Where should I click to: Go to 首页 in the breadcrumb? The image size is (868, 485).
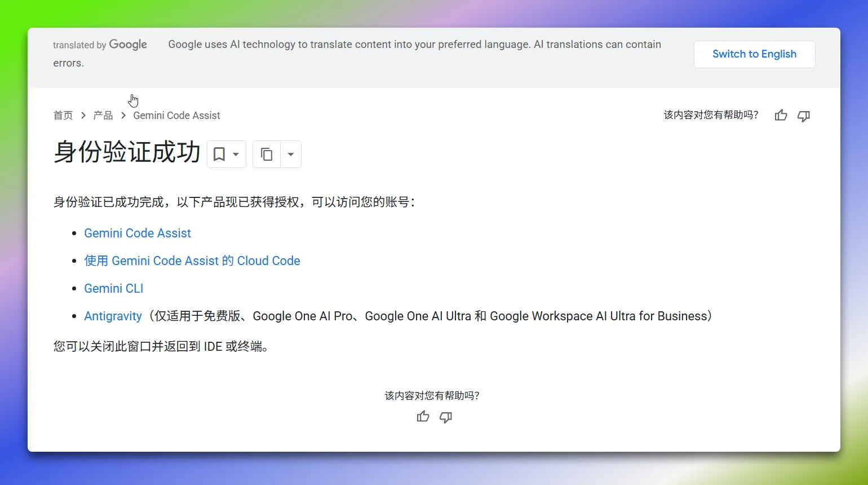(63, 116)
